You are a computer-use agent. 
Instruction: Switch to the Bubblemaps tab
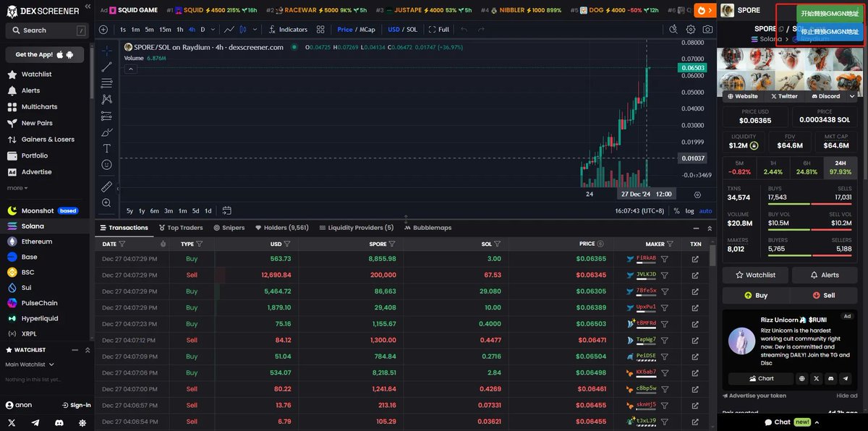pos(427,228)
